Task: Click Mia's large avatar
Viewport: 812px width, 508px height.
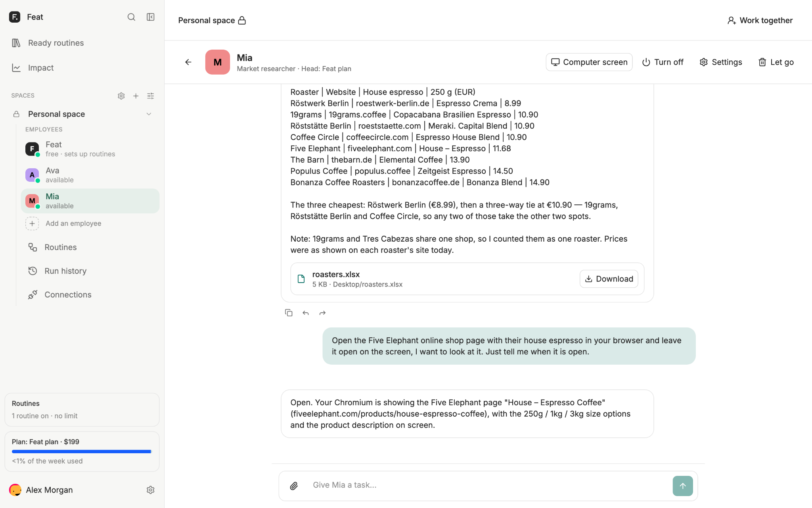Action: point(218,62)
